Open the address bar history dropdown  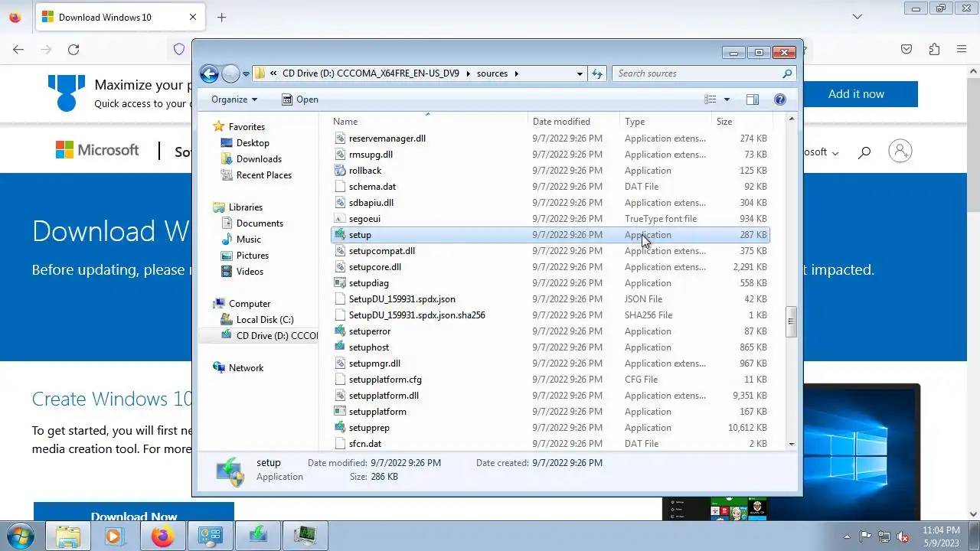[580, 73]
